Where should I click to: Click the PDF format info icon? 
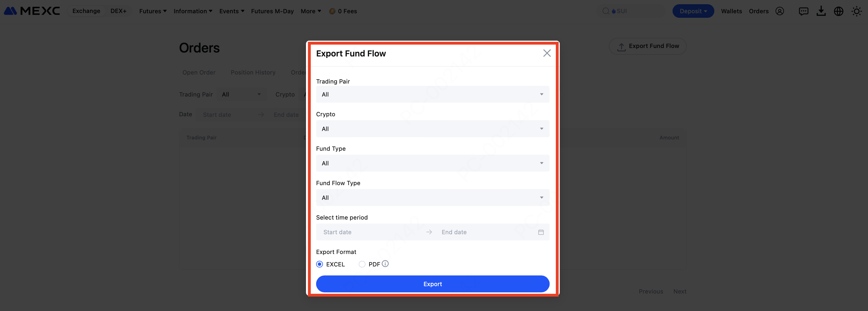[x=385, y=264]
